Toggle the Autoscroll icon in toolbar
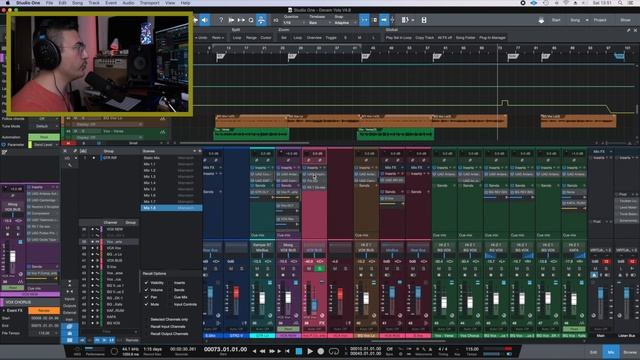 click(x=384, y=20)
